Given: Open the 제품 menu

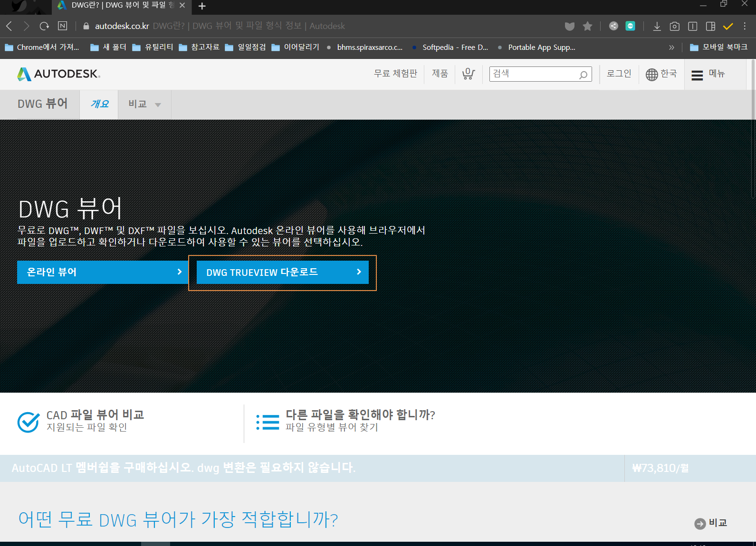Looking at the screenshot, I should tap(440, 74).
